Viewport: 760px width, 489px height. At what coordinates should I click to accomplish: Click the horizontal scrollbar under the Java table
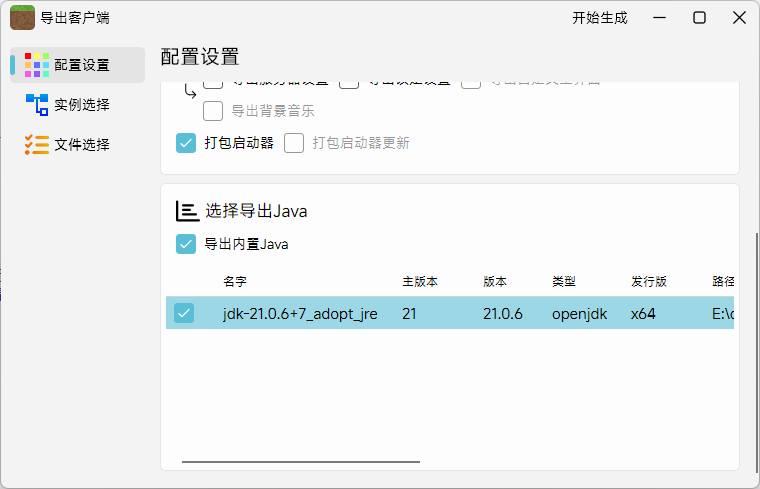pyautogui.click(x=300, y=462)
